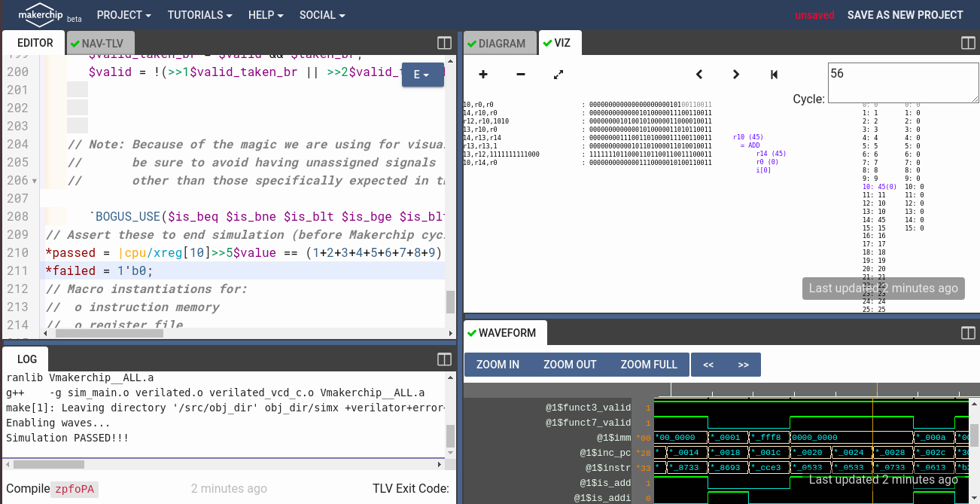
Task: Step to previous cycle in VIZ
Action: coord(699,74)
